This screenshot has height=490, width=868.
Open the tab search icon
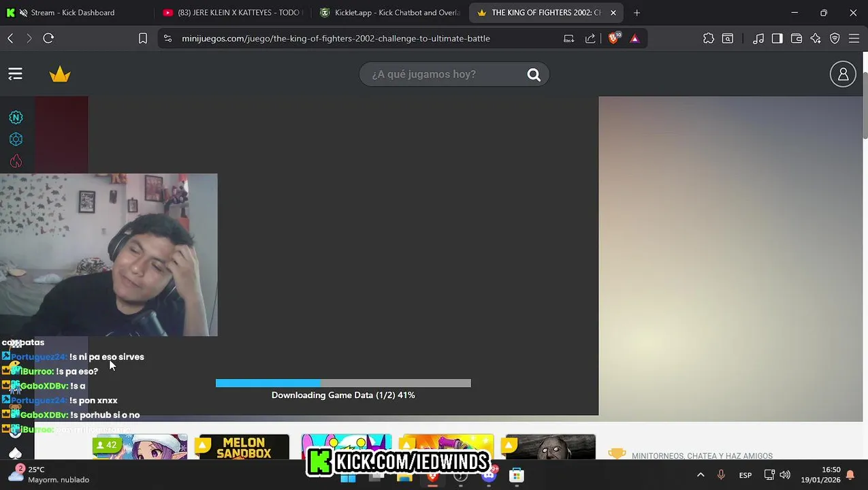tap(728, 38)
